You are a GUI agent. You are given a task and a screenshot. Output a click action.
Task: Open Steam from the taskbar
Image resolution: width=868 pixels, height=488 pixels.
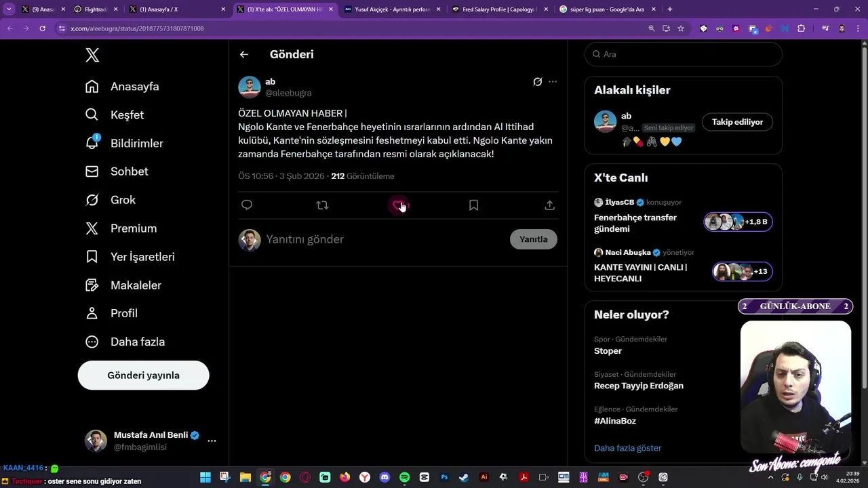coord(464,477)
